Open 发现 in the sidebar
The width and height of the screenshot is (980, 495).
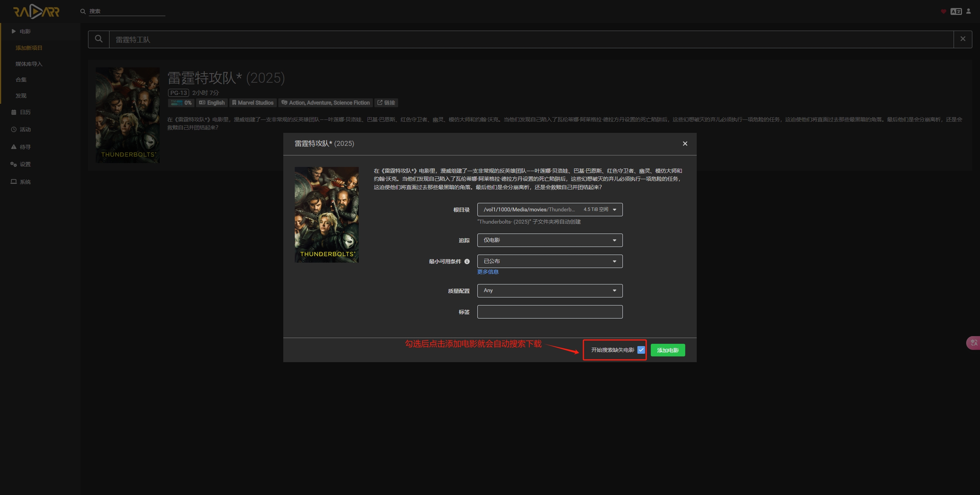tap(21, 96)
